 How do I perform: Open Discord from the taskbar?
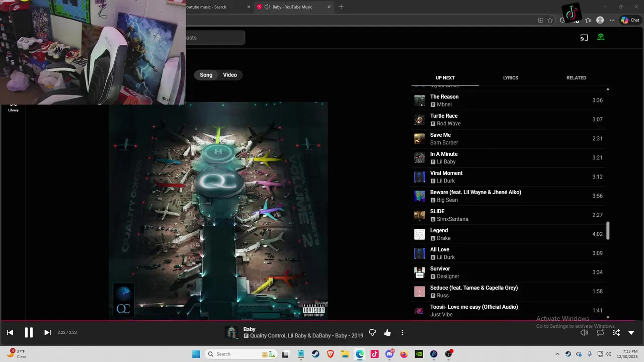389,354
